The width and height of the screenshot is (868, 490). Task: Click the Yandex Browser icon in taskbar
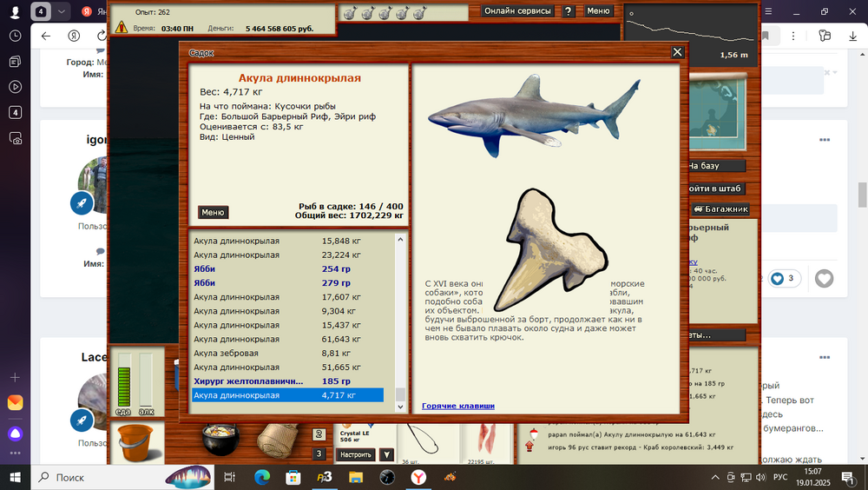418,477
